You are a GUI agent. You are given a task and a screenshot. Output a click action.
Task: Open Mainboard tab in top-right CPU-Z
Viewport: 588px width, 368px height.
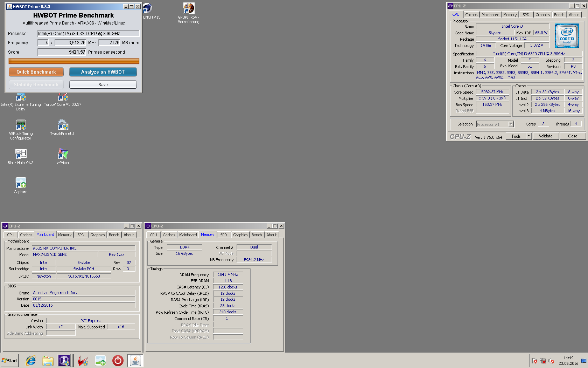coord(490,15)
